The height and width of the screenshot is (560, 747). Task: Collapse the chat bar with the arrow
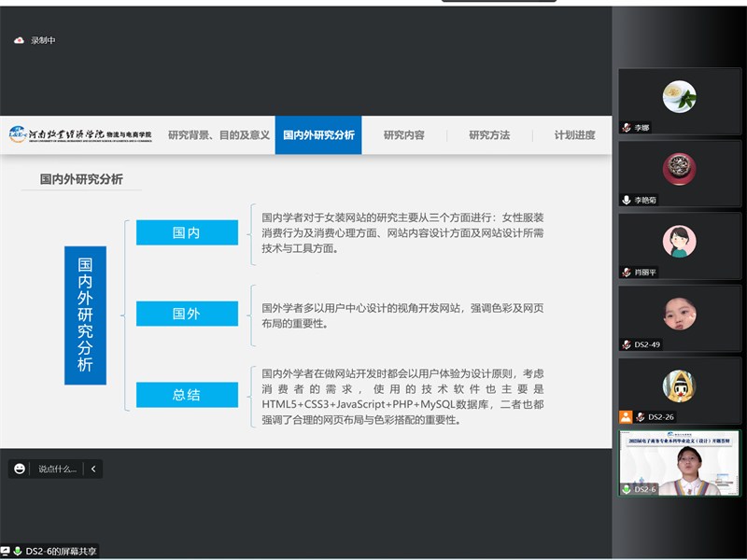[x=92, y=469]
